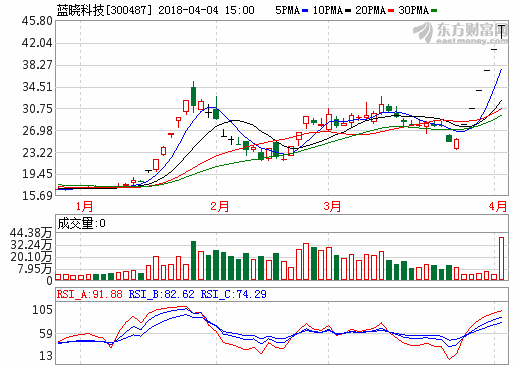Click the 5PMA legend label

point(287,10)
